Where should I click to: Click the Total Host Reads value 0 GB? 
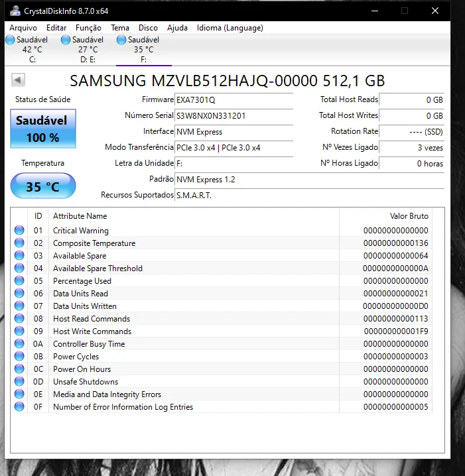[412, 100]
